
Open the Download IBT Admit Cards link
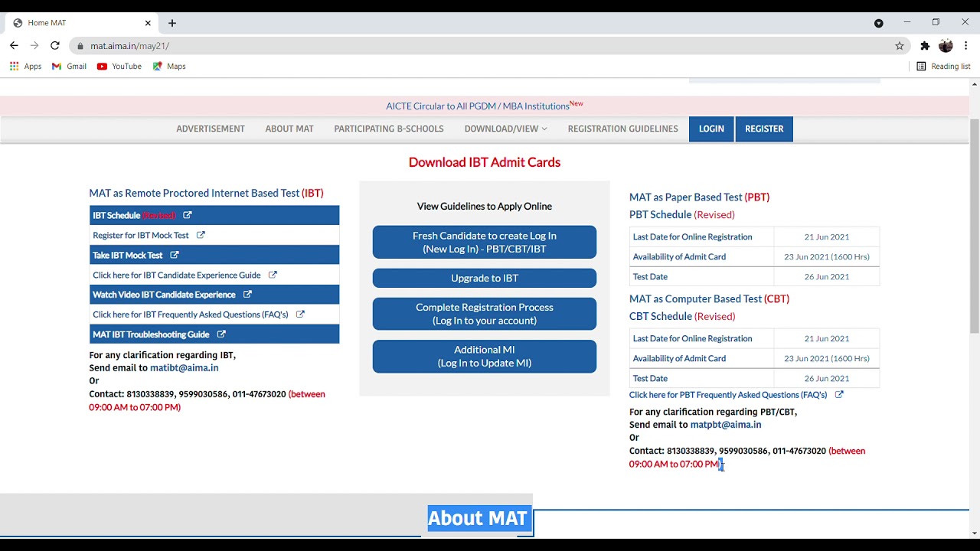pyautogui.click(x=485, y=162)
